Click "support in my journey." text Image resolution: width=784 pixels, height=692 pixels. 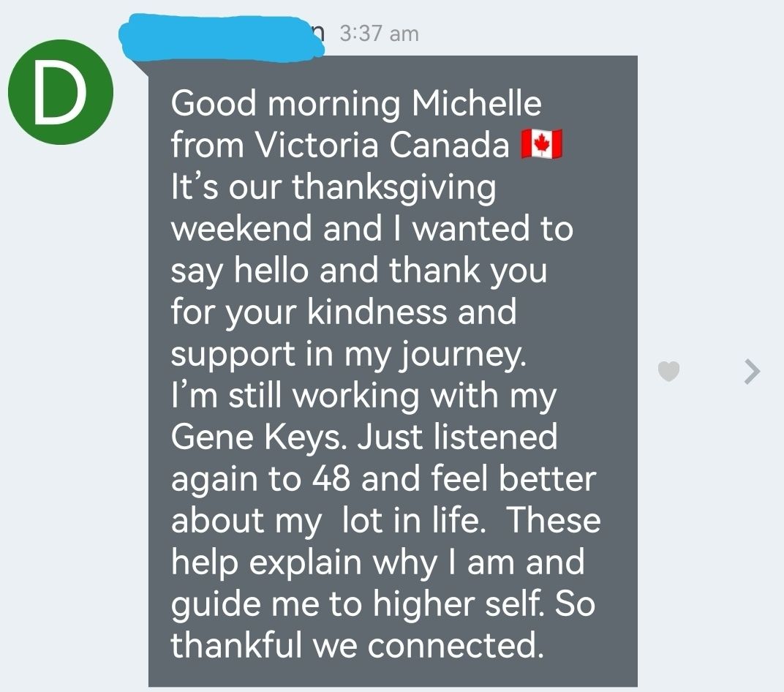tap(348, 354)
